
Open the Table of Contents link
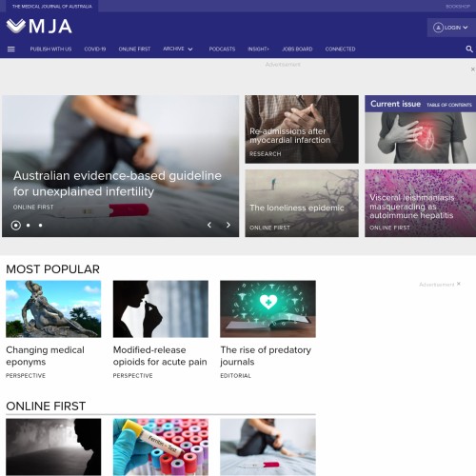(x=449, y=105)
